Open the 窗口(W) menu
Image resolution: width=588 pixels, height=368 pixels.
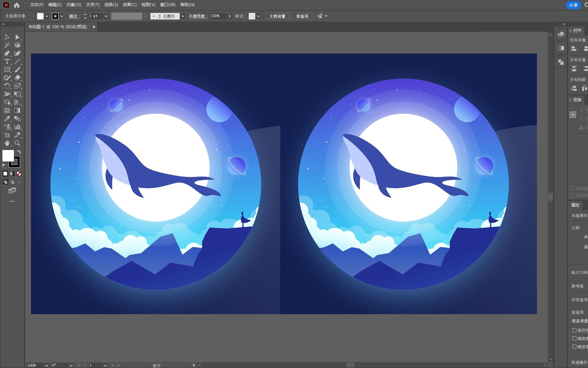[168, 5]
